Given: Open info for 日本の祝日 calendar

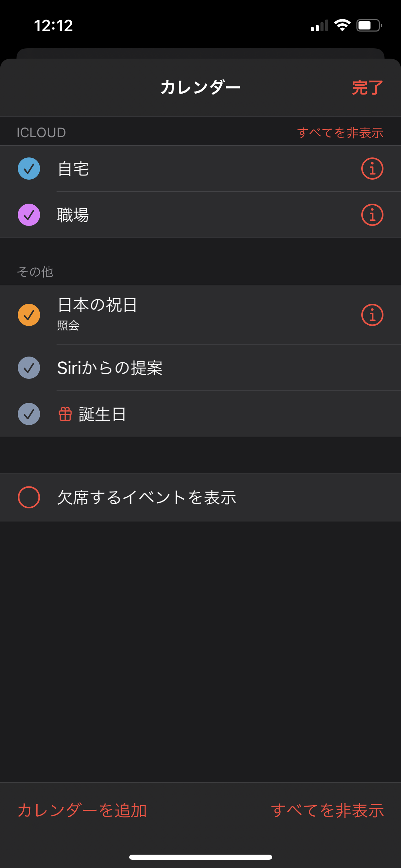Looking at the screenshot, I should [372, 315].
